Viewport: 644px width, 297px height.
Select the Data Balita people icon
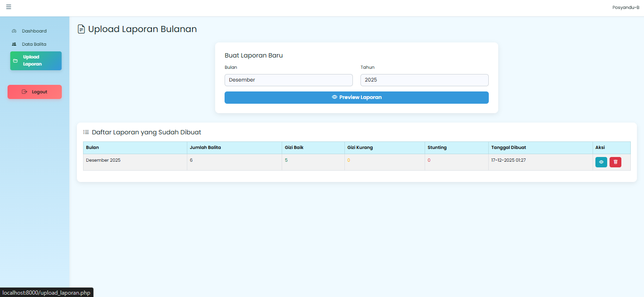coord(14,44)
